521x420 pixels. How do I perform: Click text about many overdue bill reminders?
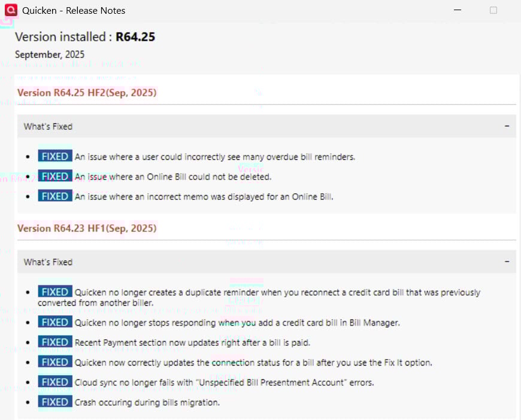point(214,157)
